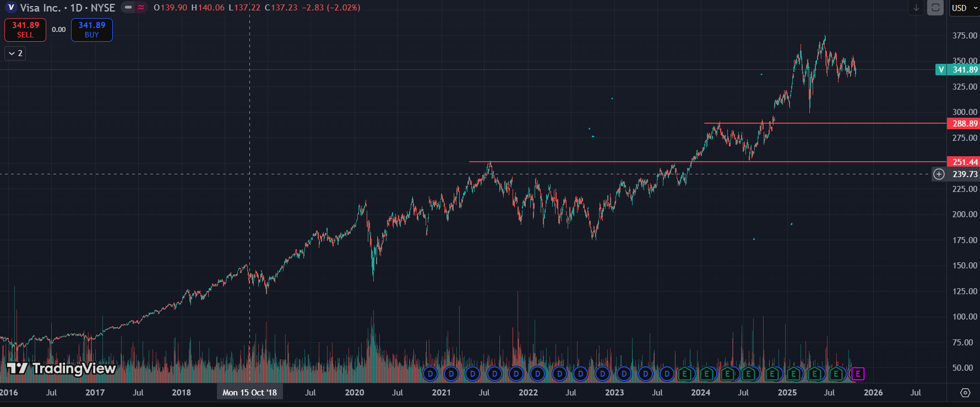Click the last green earnings E marker
This screenshot has height=407, width=980.
pyautogui.click(x=836, y=374)
